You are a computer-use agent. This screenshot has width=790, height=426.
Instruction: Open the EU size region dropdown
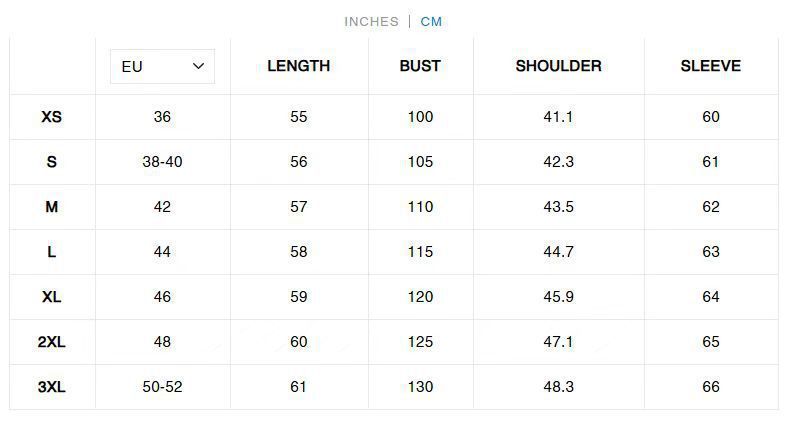[x=162, y=66]
